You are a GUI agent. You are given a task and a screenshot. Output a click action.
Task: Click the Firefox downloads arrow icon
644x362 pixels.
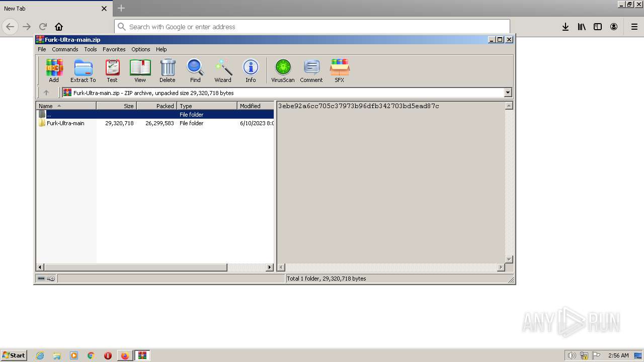[566, 27]
